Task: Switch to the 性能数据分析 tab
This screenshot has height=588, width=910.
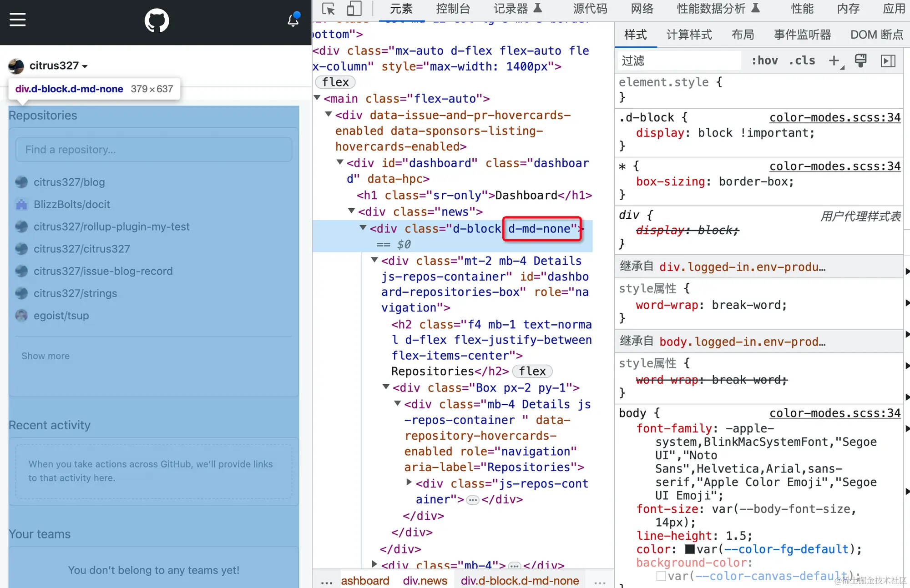Action: click(x=718, y=9)
